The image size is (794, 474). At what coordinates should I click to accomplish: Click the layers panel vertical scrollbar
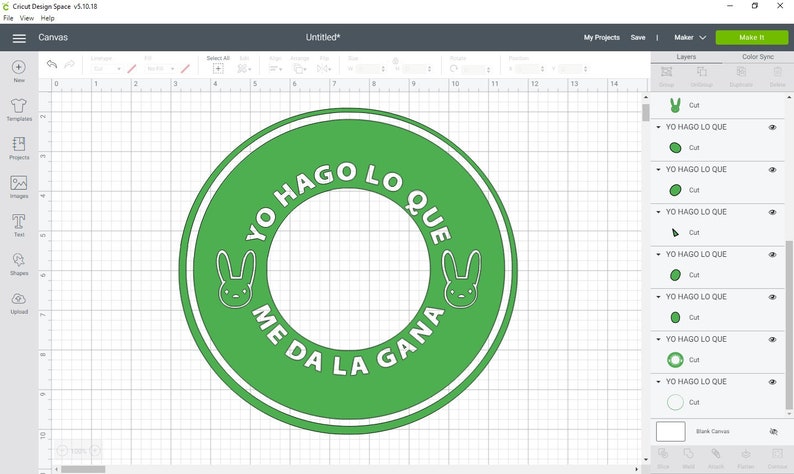click(788, 325)
